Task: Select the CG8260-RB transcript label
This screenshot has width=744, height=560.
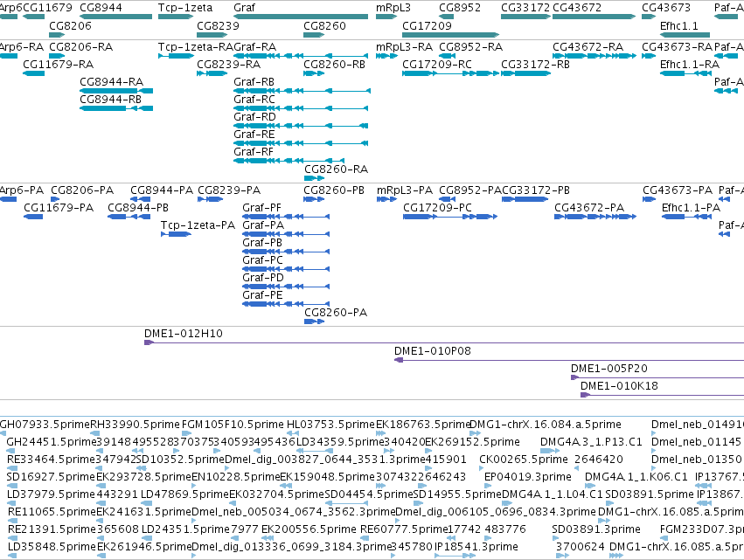Action: (334, 64)
